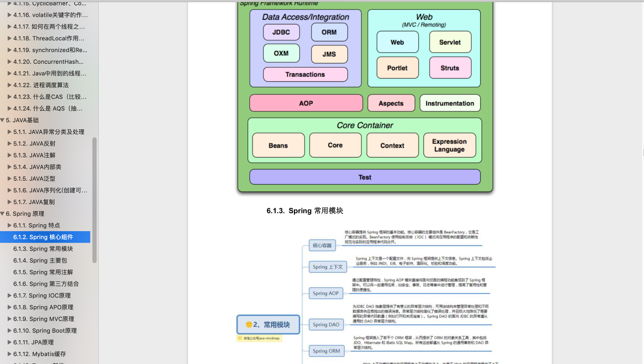The image size is (644, 364).
Task: Expand the 6.1.1 Spring 特点 outline entry
Action: click(x=9, y=225)
